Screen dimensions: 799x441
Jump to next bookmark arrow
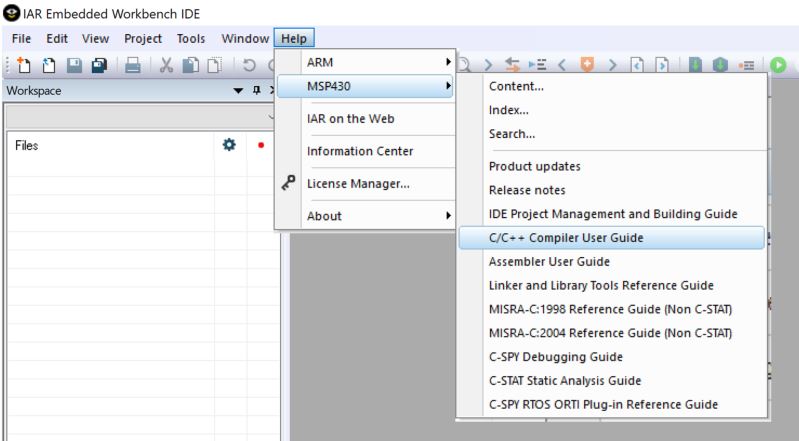pyautogui.click(x=612, y=65)
